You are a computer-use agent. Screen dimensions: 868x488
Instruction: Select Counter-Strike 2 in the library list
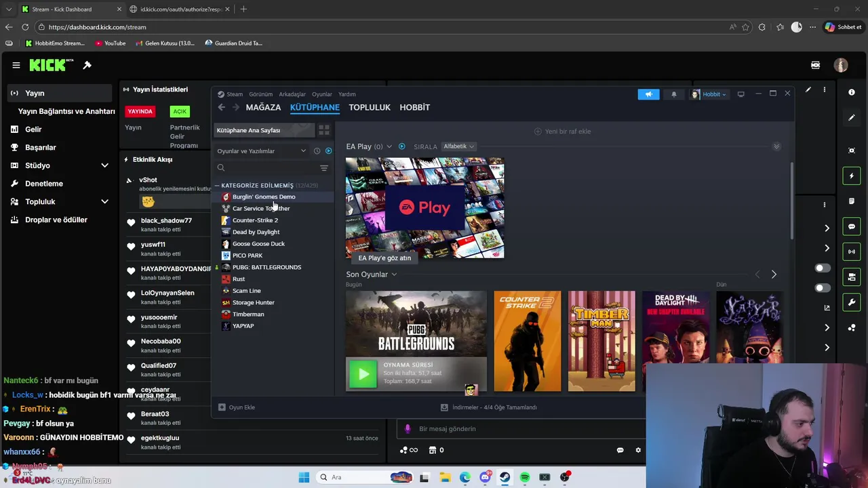pyautogui.click(x=255, y=220)
